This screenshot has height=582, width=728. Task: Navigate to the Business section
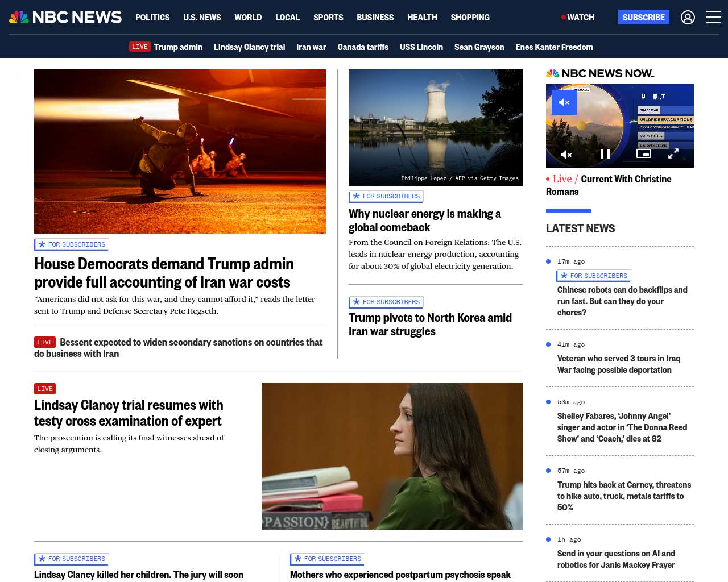[375, 18]
